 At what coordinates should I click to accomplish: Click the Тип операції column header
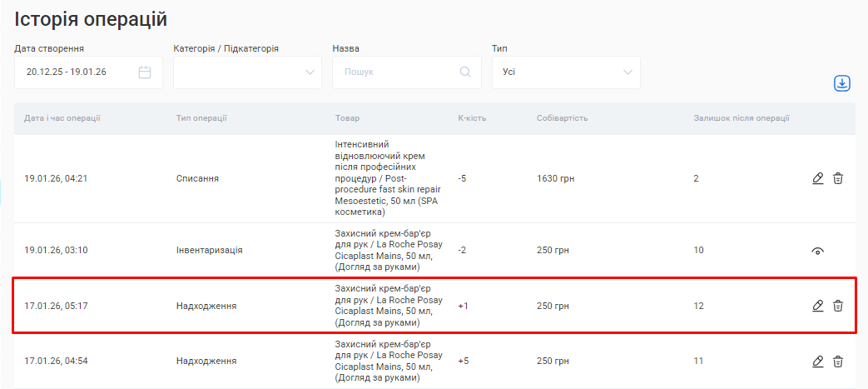click(201, 118)
